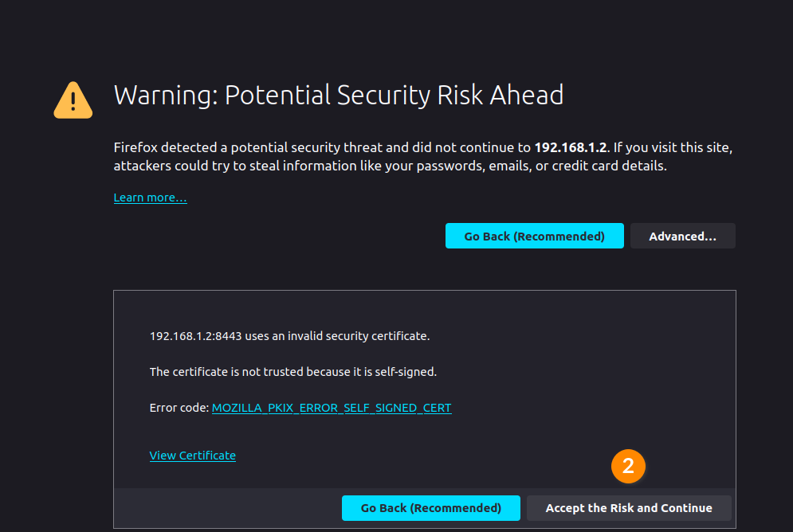Click Go Back (Recommended) in advanced panel
The width and height of the screenshot is (793, 532).
pos(430,508)
